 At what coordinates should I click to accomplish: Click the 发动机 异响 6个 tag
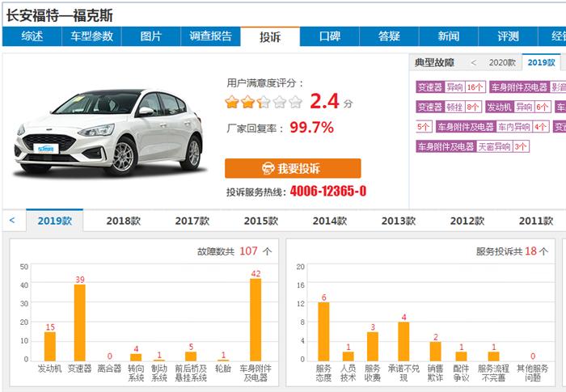518,107
